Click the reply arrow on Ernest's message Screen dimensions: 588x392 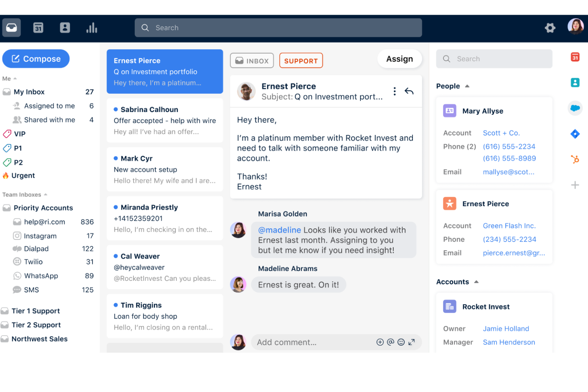click(x=409, y=91)
